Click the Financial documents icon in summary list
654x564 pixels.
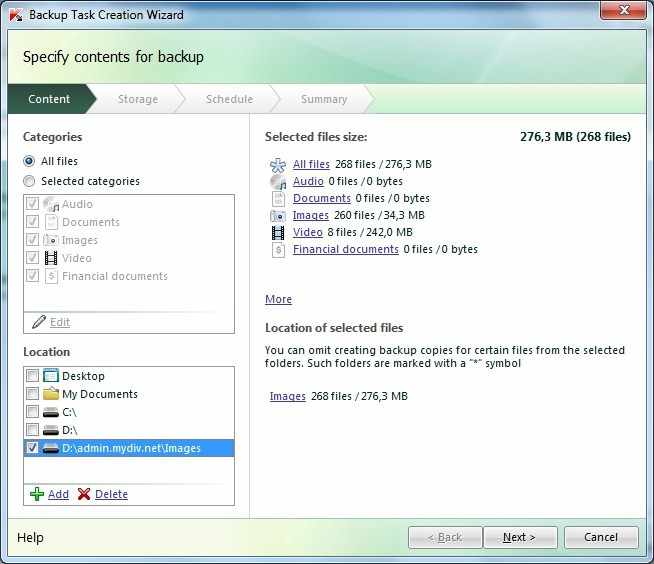click(278, 250)
